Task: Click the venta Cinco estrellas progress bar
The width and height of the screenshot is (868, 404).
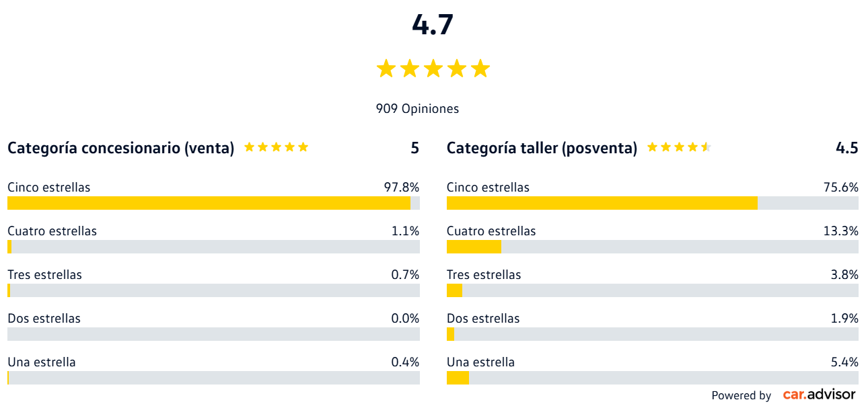Action: [x=213, y=203]
